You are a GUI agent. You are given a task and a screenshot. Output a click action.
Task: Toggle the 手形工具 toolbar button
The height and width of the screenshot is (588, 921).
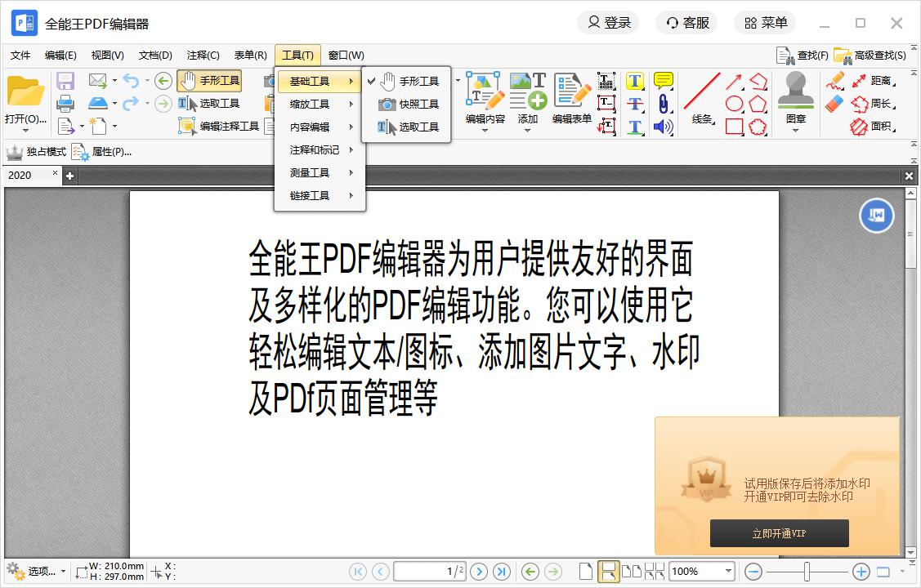point(210,81)
